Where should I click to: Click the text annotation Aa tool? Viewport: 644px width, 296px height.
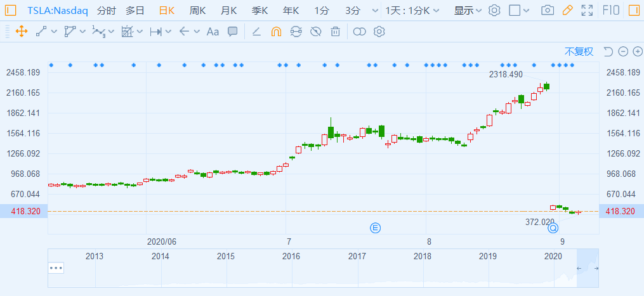tap(213, 31)
